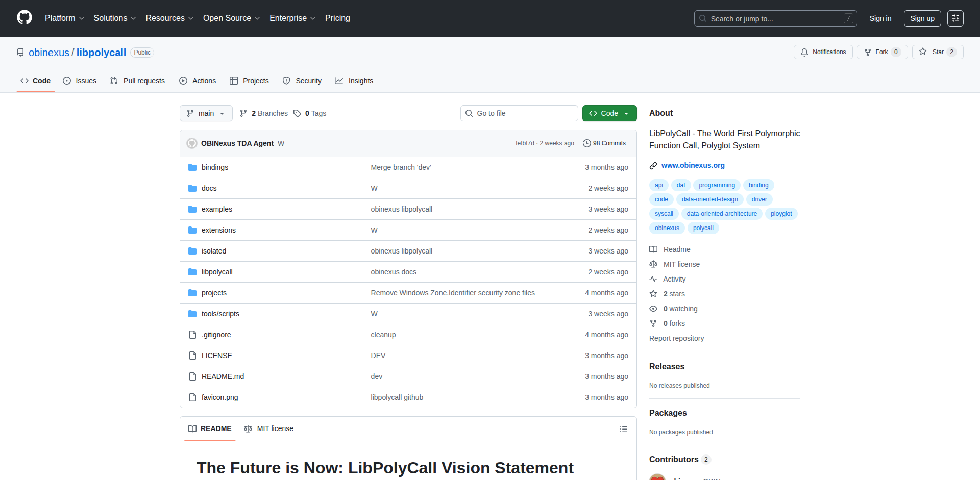
Task: Select the syscall topic tag
Action: (x=664, y=214)
